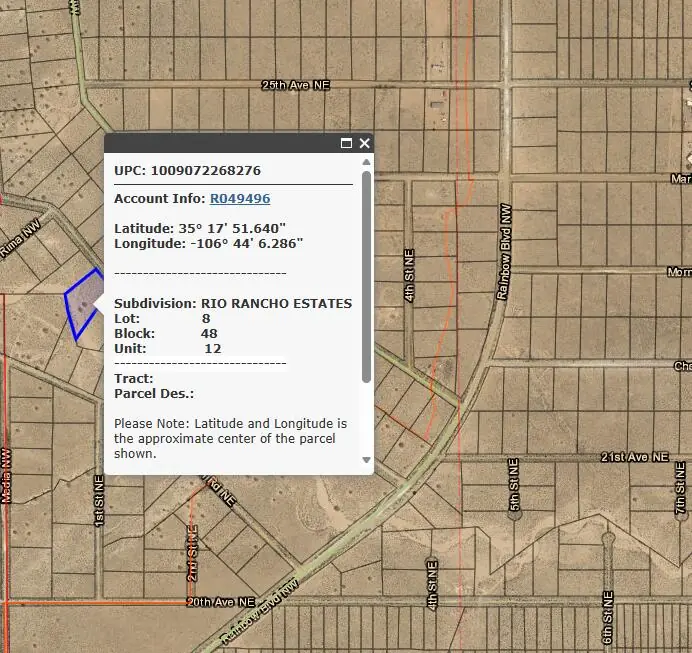Click the popup scrollbar down arrow
692x653 pixels.
tap(366, 461)
